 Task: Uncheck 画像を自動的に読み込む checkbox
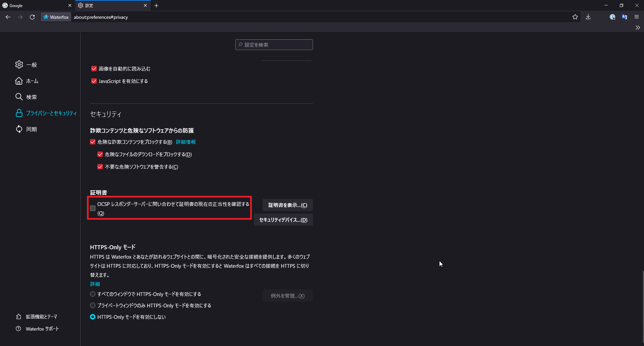point(94,69)
